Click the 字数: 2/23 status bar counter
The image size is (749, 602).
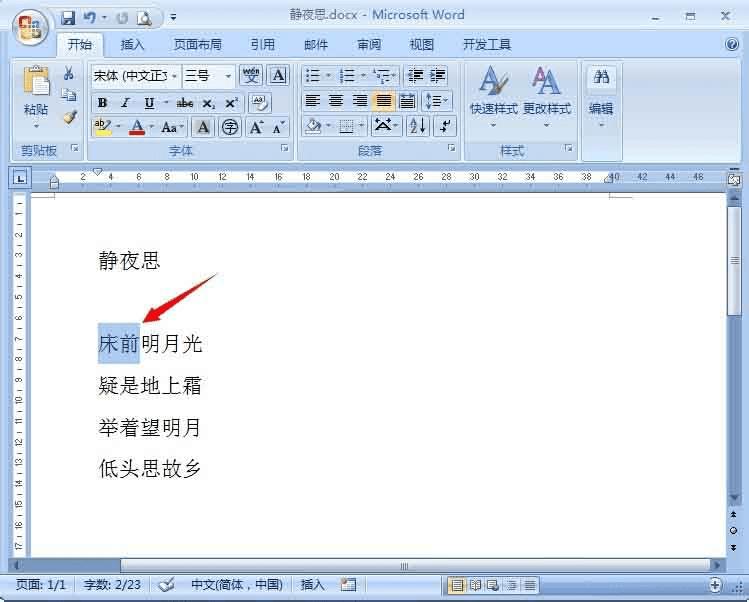tap(112, 584)
